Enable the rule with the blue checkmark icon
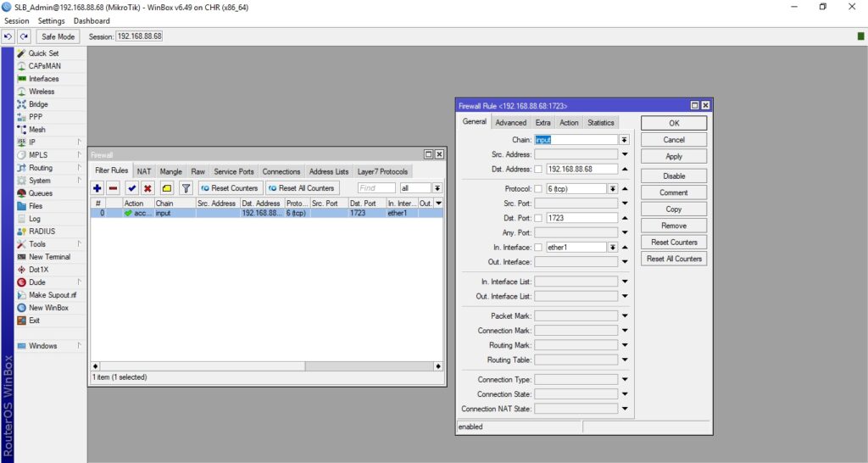Image resolution: width=868 pixels, height=463 pixels. coord(131,188)
